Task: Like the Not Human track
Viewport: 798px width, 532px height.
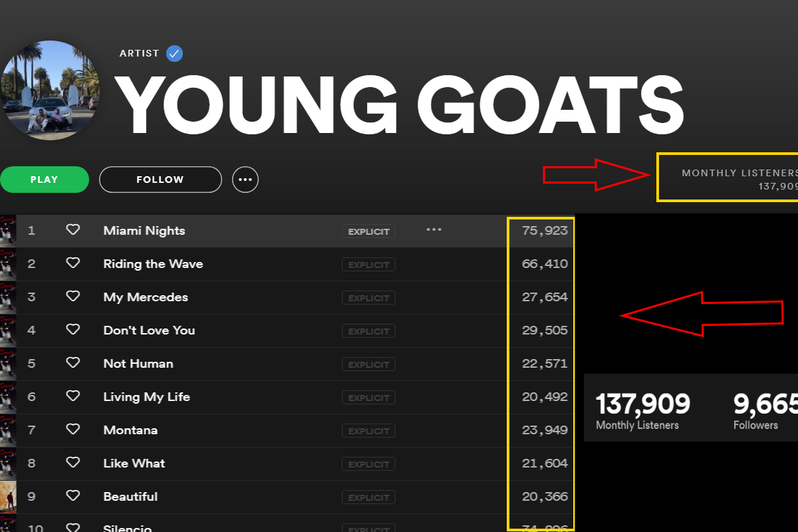Action: point(72,363)
